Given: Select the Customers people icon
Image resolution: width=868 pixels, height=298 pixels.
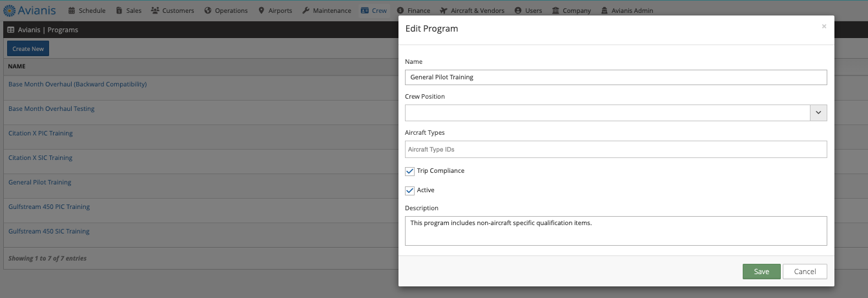Looking at the screenshot, I should [156, 11].
